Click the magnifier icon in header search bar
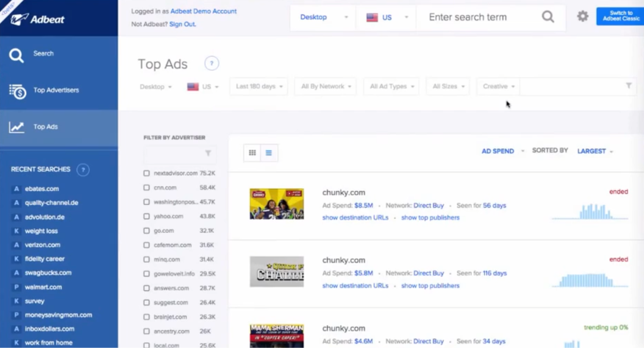 point(548,17)
